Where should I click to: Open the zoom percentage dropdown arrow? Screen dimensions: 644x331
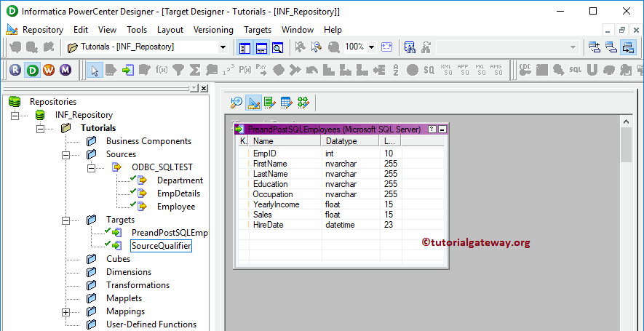pos(371,47)
